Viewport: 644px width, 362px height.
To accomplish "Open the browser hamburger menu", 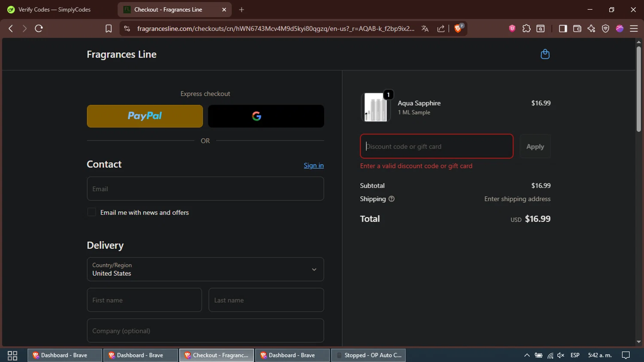I will coord(634,28).
